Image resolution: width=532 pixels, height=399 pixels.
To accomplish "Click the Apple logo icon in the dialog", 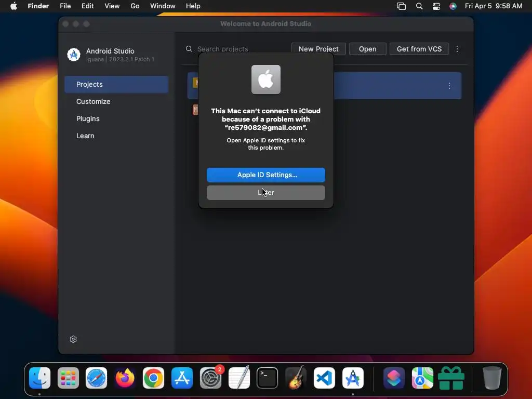I will click(x=265, y=79).
